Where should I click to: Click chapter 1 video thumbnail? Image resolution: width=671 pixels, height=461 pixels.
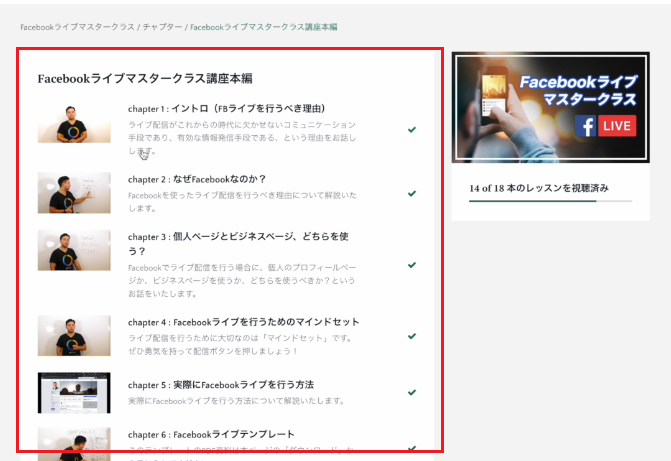pos(74,122)
